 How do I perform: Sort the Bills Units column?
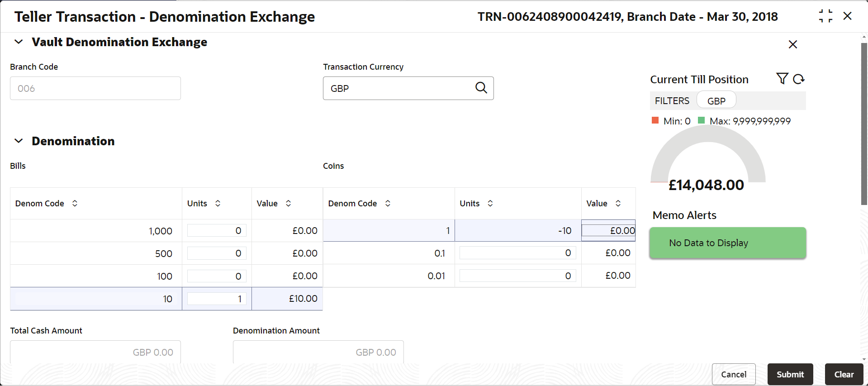tap(218, 203)
